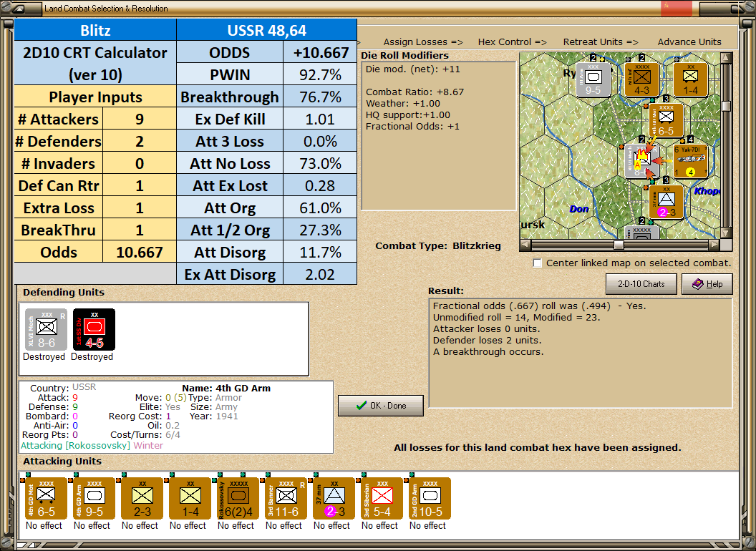Click the Breakthrough 76.7% cell
Image resolution: width=756 pixels, height=551 pixels.
coord(320,97)
